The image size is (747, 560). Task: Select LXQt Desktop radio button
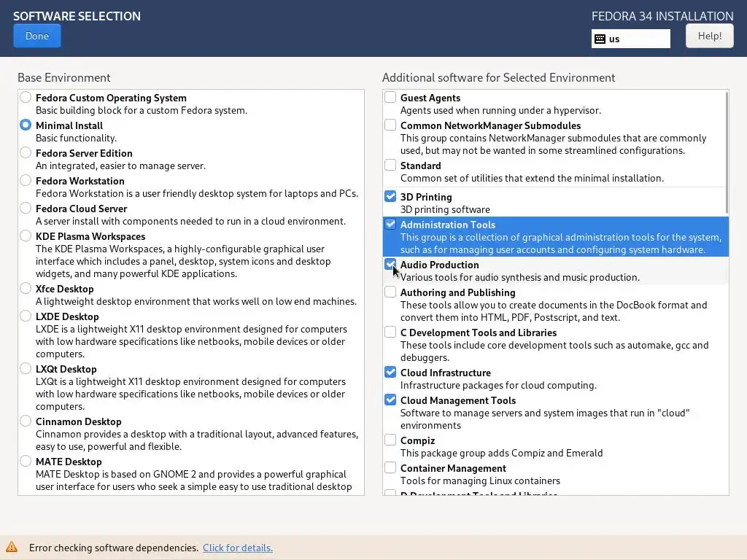(26, 367)
